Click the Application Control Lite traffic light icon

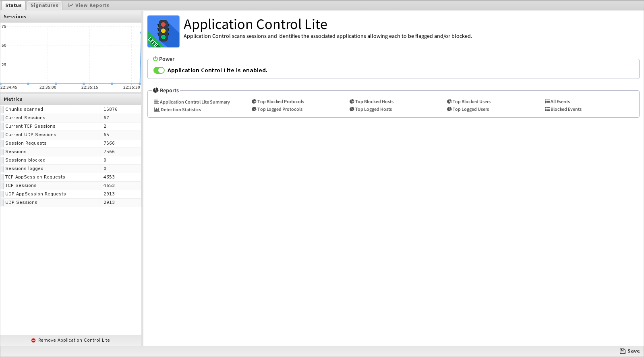coord(163,31)
